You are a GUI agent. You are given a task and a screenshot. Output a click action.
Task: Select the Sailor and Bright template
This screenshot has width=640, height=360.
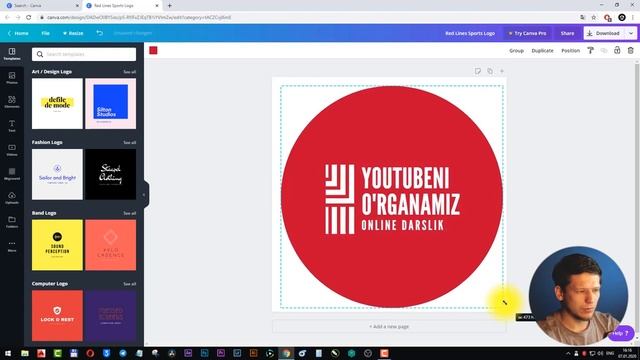click(57, 174)
